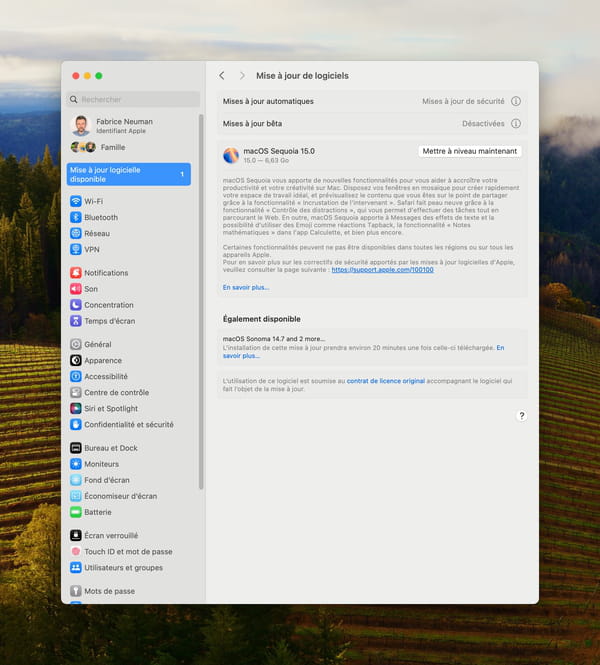Open the support.apple.com/100100 link
The width and height of the screenshot is (600, 665).
(x=382, y=270)
